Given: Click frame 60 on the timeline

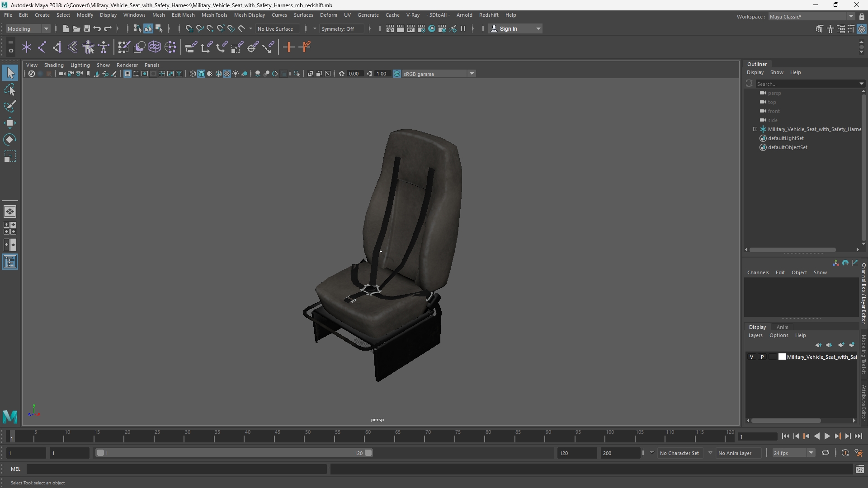Looking at the screenshot, I should click(368, 436).
